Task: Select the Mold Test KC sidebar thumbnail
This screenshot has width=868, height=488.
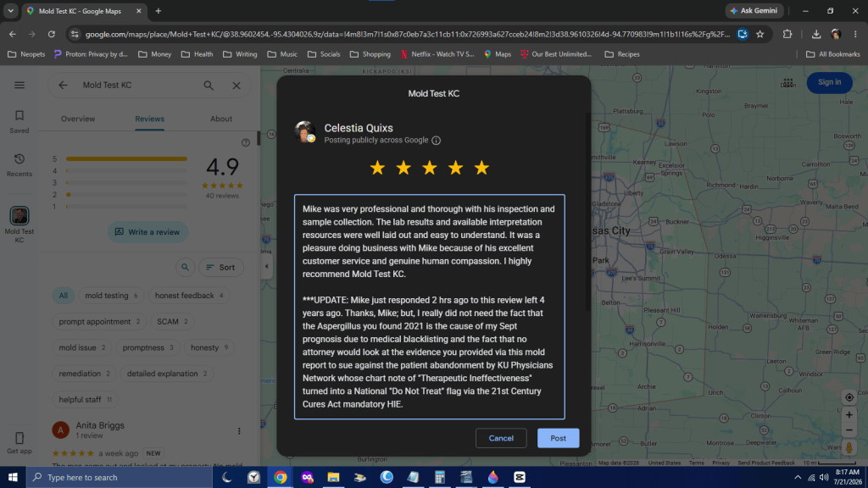Action: 19,216
